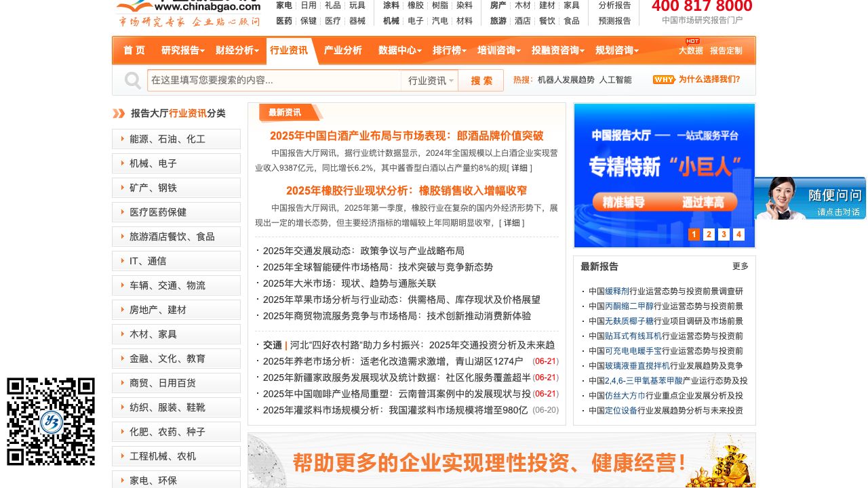Image resolution: width=868 pixels, height=488 pixels.
Task: Go to the 首页 tab
Action: point(134,51)
